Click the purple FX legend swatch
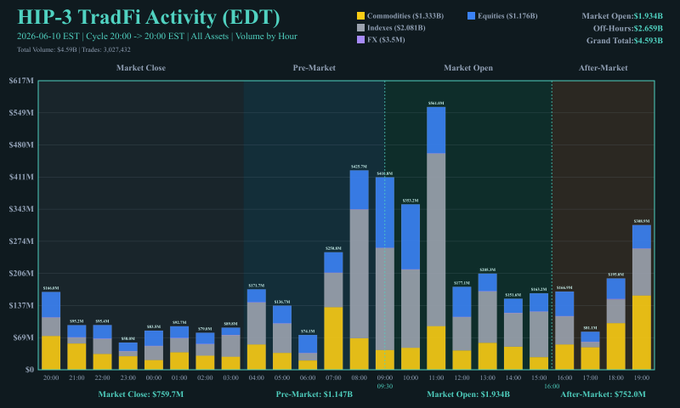Viewport: 680px width, 408px height. coord(360,40)
